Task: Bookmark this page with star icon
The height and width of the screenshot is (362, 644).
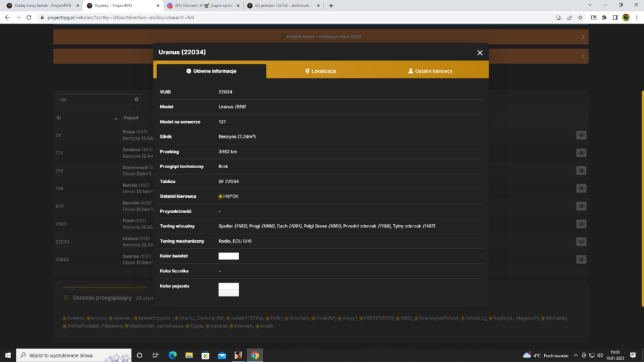Action: (580, 17)
